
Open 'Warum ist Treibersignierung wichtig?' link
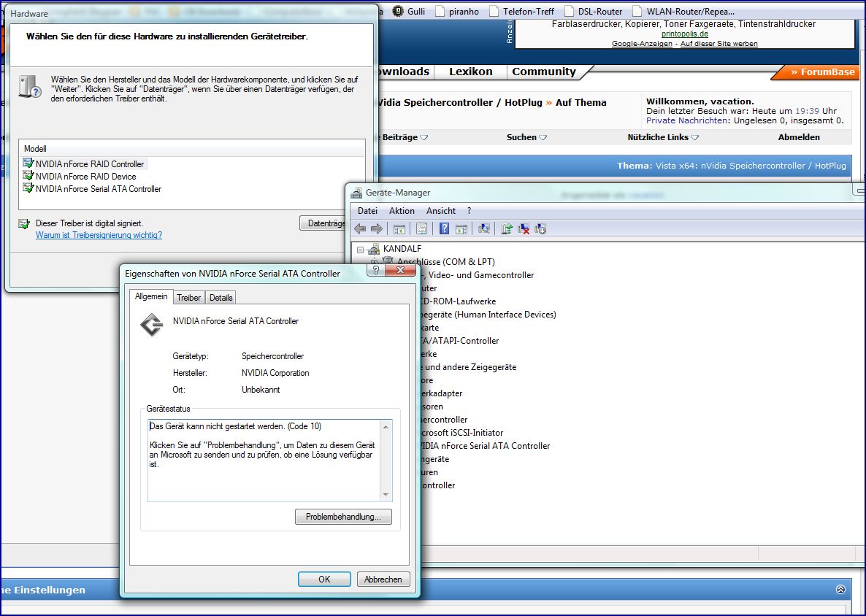click(x=99, y=235)
